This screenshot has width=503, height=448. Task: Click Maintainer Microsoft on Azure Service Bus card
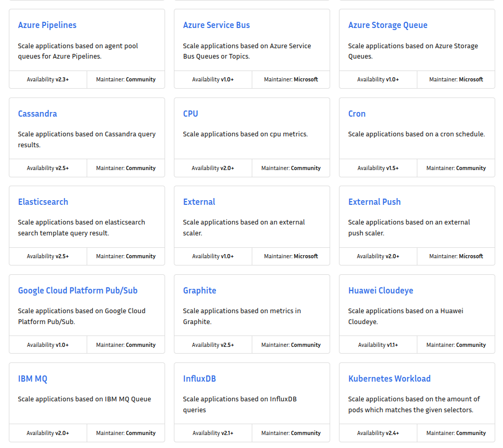(291, 79)
